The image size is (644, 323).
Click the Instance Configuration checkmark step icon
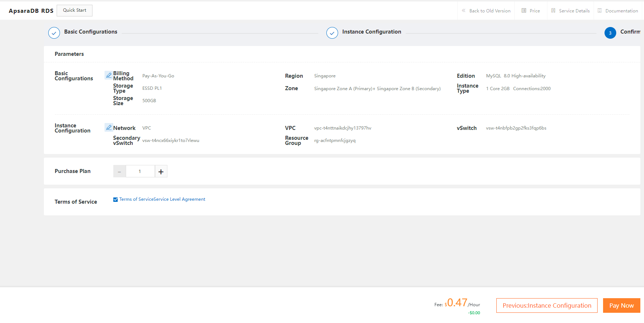coord(332,33)
